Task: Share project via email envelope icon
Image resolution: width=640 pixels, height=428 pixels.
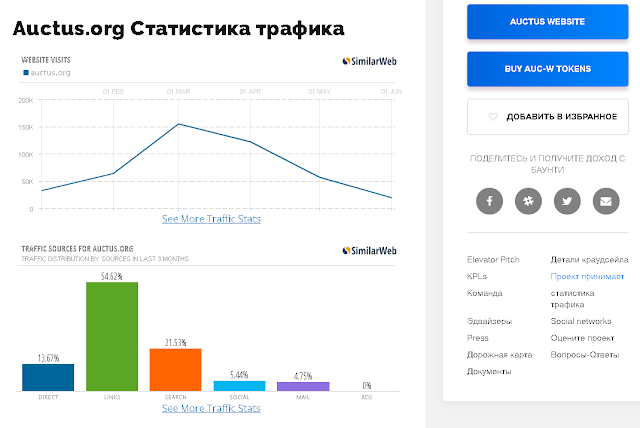Action: [x=606, y=201]
